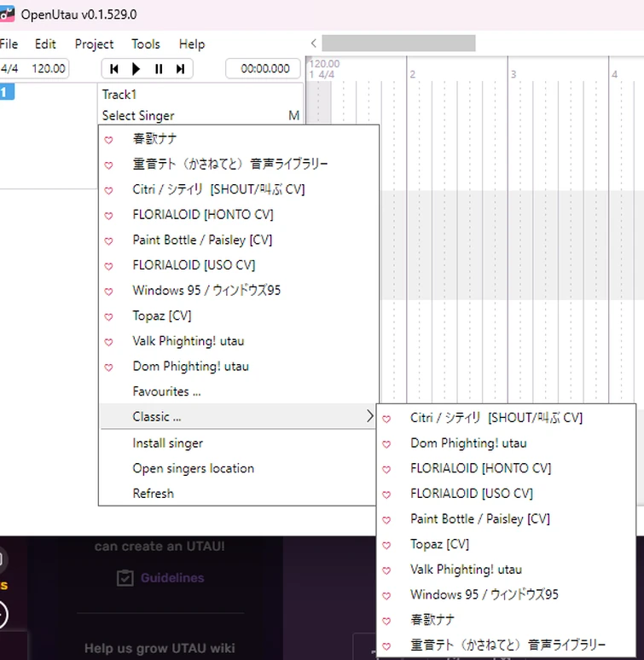644x660 pixels.
Task: Expand the Classic ... submenu arrow
Action: (x=369, y=416)
